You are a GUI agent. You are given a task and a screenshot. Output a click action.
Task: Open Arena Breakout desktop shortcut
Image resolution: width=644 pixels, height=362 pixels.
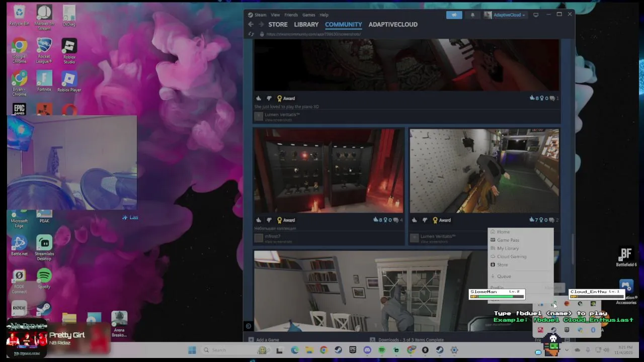[x=119, y=324]
